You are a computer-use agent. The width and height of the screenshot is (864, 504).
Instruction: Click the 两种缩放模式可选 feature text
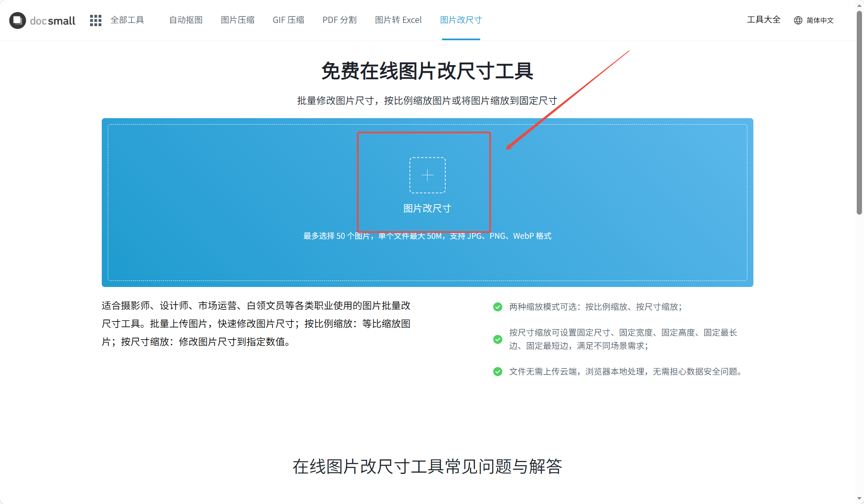click(596, 307)
